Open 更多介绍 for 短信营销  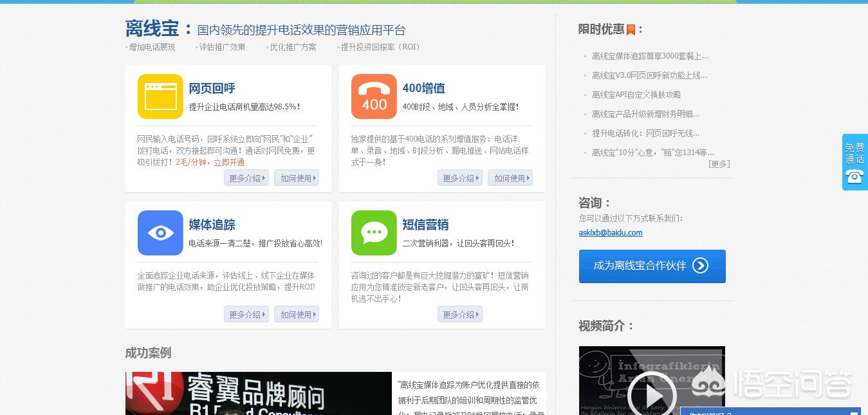(x=460, y=314)
